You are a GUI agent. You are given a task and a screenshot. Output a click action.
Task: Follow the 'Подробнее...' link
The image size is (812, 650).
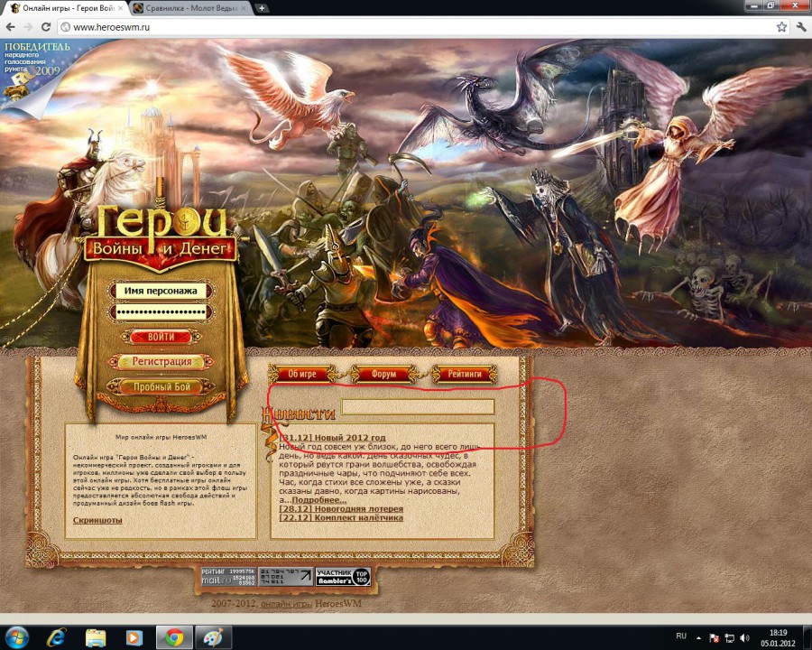pos(319,500)
